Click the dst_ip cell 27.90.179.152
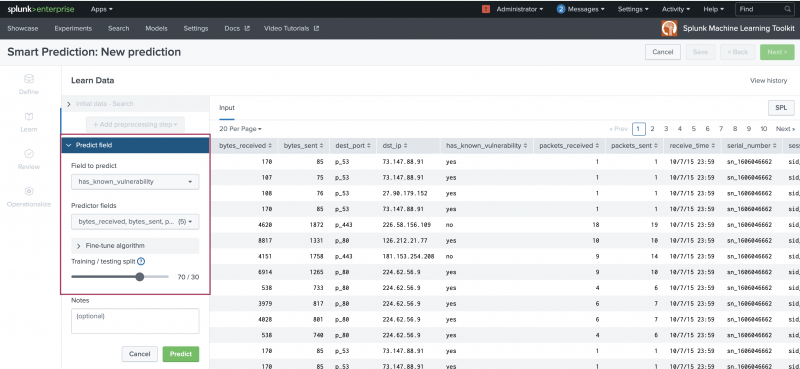This screenshot has width=800, height=369. (405, 193)
